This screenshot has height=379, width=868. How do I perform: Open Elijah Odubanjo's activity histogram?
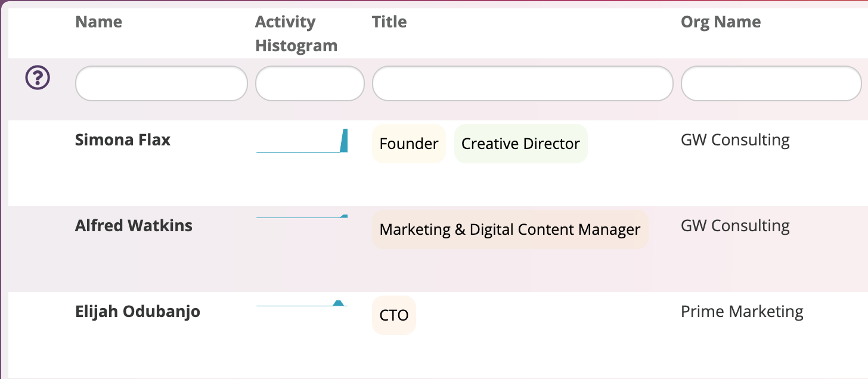[x=302, y=303]
